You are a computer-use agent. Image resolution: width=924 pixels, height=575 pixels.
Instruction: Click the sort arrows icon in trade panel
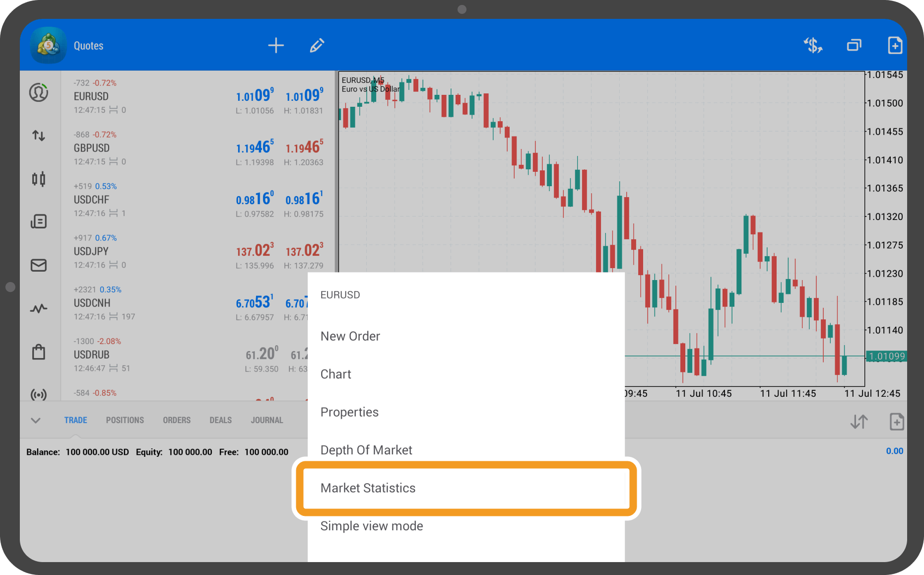pos(859,422)
